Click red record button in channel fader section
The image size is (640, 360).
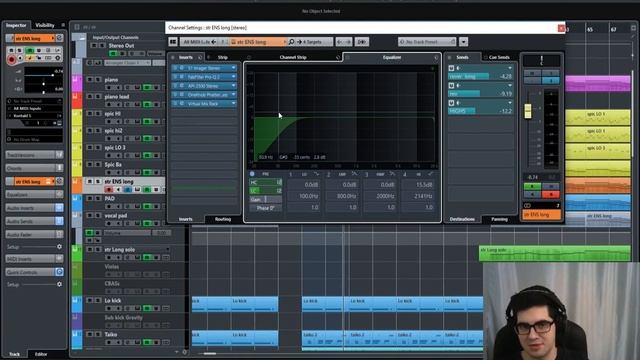[551, 194]
